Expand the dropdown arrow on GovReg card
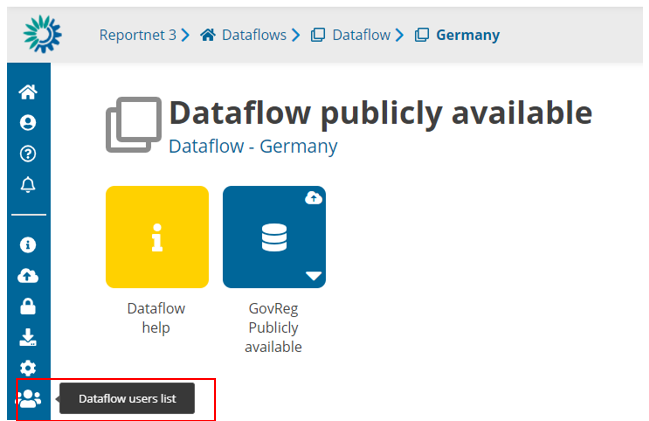649x421 pixels. [313, 275]
